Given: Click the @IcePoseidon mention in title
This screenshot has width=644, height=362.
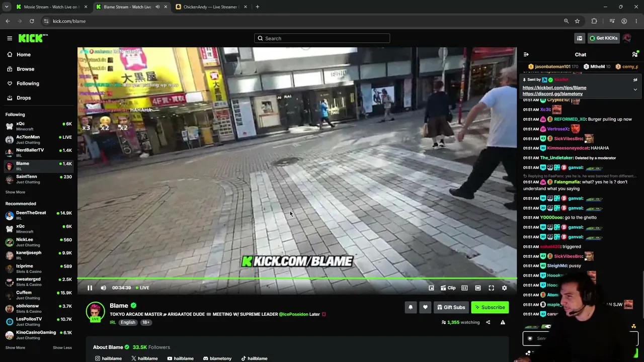Looking at the screenshot, I should [293, 314].
